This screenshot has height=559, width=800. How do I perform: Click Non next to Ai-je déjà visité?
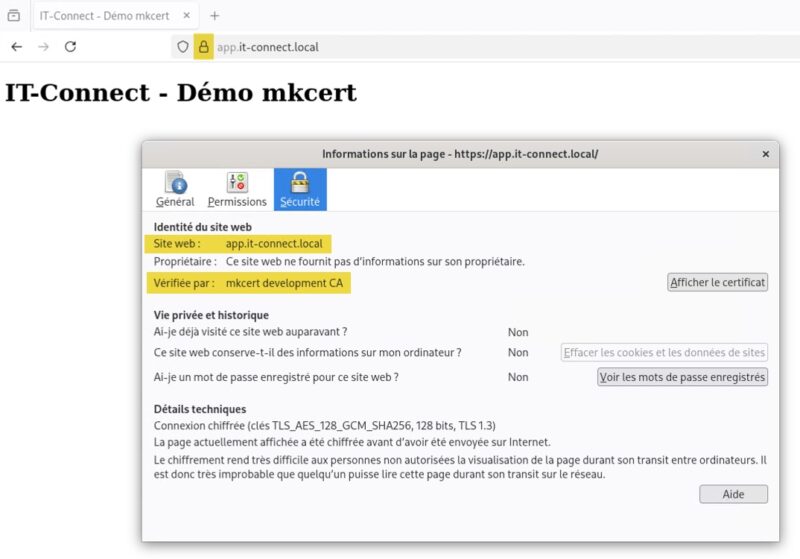click(518, 332)
